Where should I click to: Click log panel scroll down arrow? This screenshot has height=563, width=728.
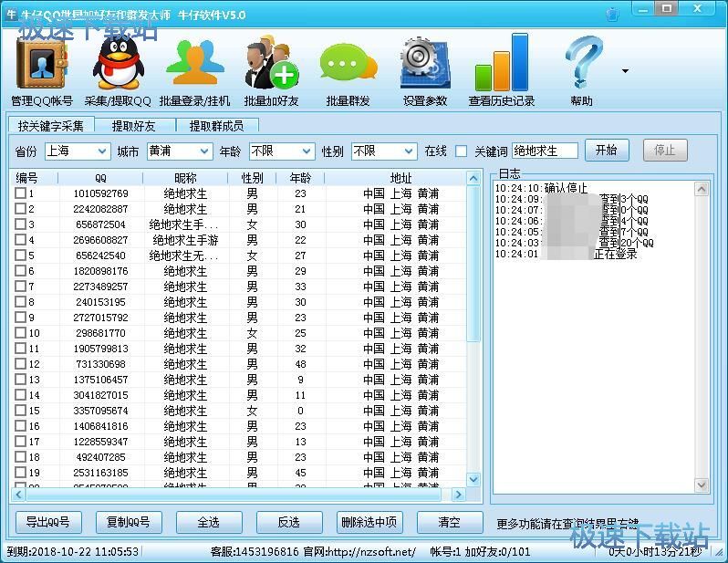[702, 485]
